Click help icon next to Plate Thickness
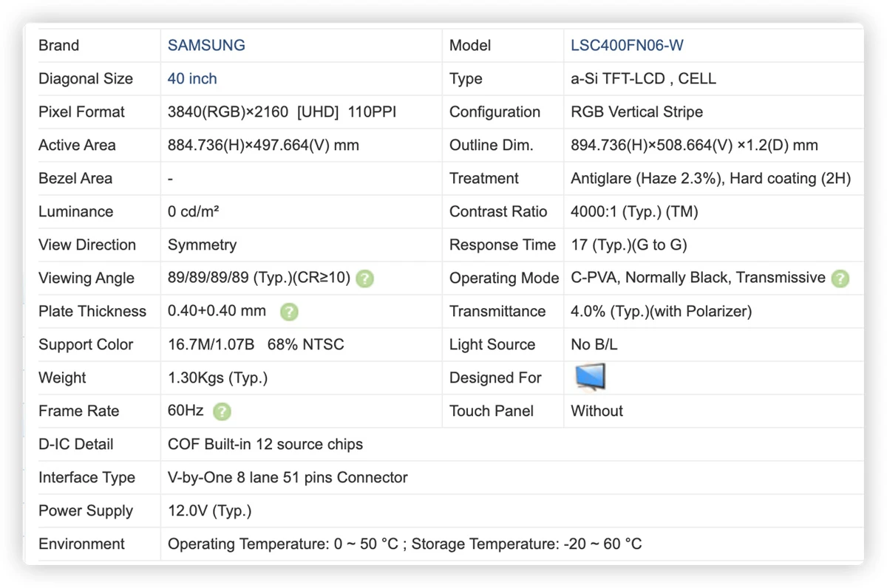Image resolution: width=887 pixels, height=588 pixels. [x=289, y=312]
